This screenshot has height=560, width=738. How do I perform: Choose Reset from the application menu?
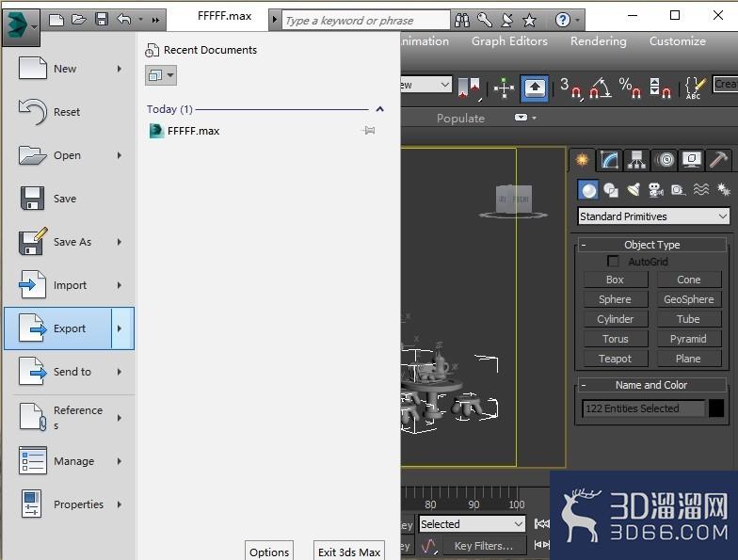click(x=70, y=112)
